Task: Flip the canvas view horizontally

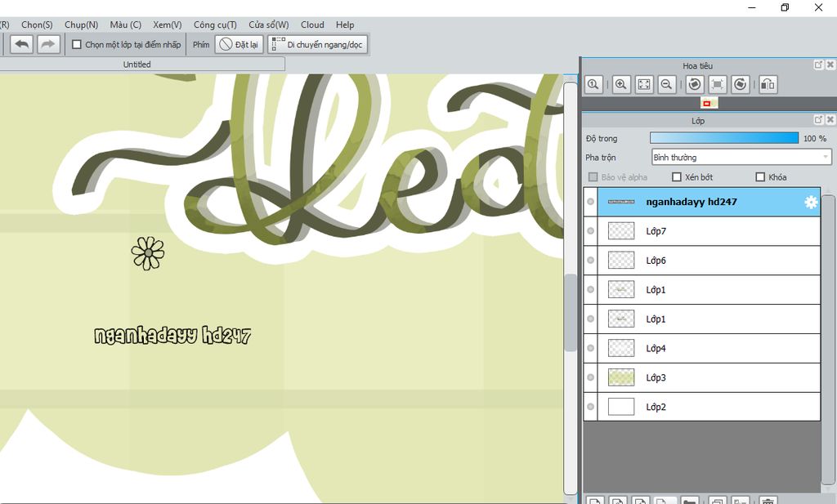Action: click(768, 84)
